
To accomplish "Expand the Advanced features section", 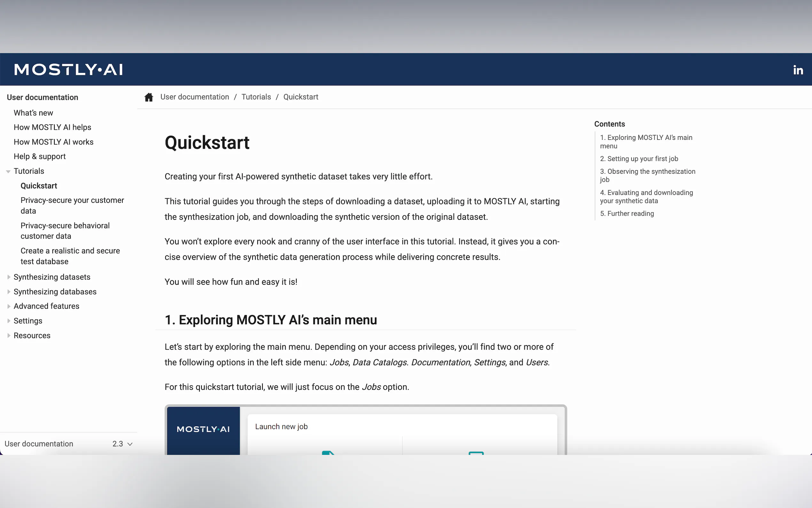I will click(9, 306).
